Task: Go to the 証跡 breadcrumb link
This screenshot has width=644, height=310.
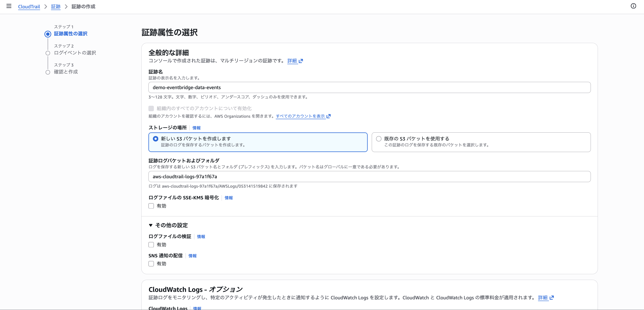Action: (56, 6)
